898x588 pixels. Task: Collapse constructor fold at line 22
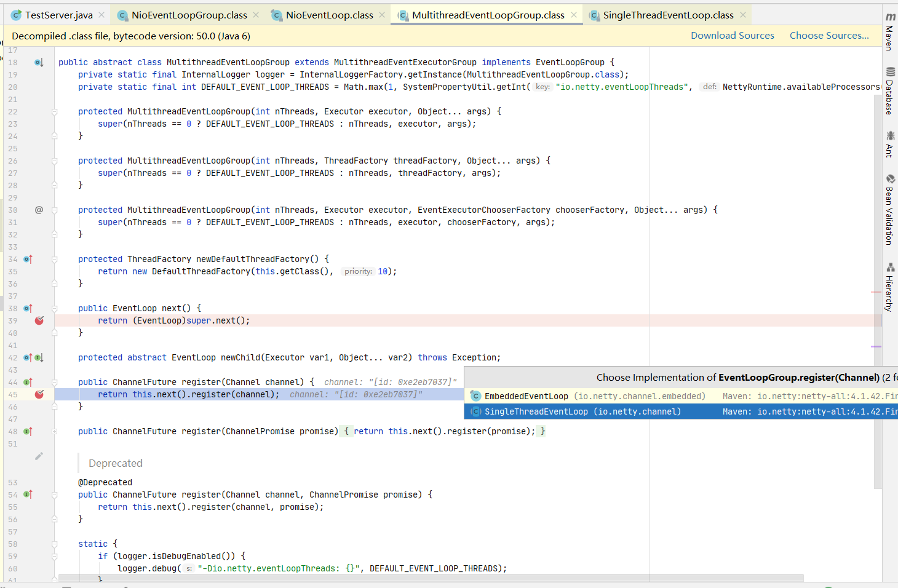pos(54,112)
